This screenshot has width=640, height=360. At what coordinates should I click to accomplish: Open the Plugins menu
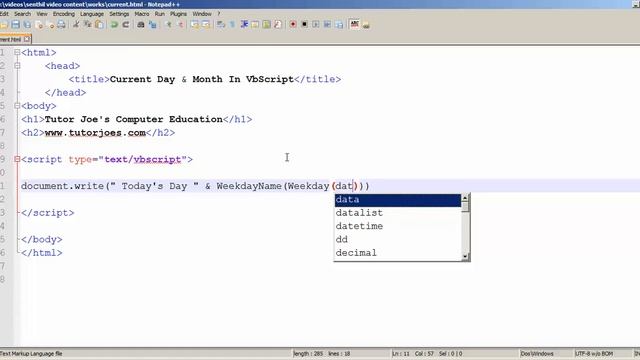[x=178, y=14]
